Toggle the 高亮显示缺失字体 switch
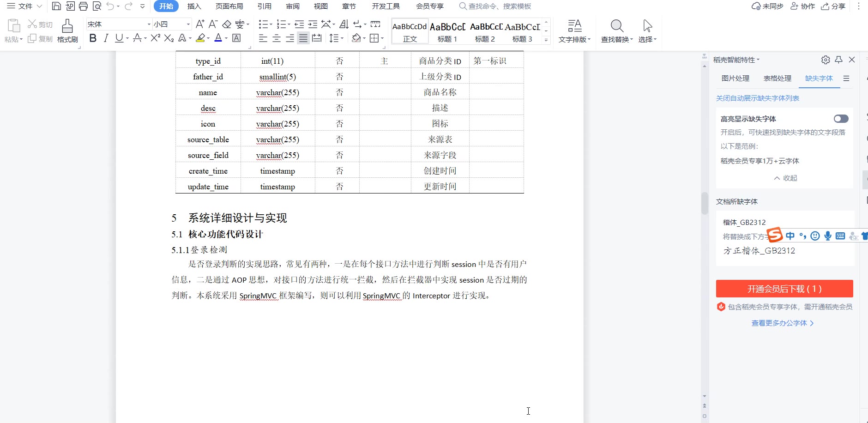The image size is (868, 423). coord(841,119)
